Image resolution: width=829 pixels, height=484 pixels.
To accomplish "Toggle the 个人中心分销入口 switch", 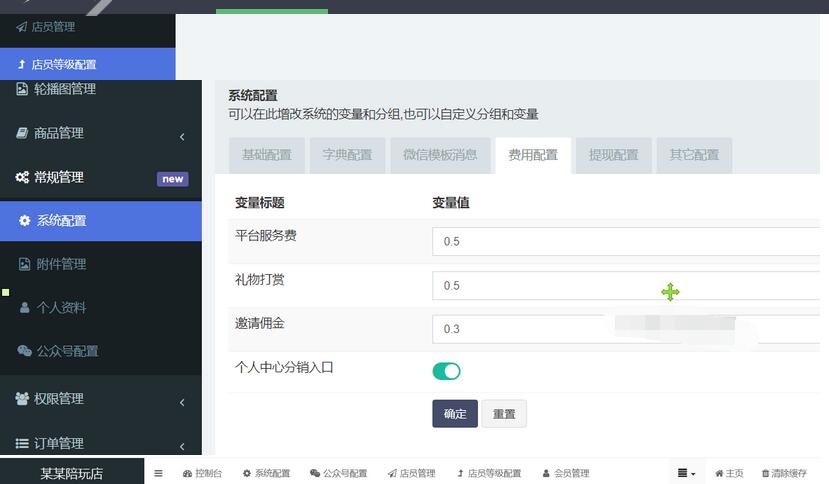I will (x=446, y=371).
